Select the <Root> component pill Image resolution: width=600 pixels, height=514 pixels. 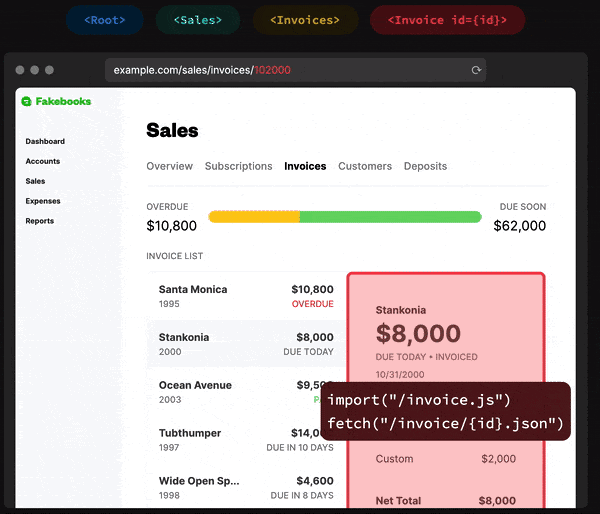(x=104, y=20)
